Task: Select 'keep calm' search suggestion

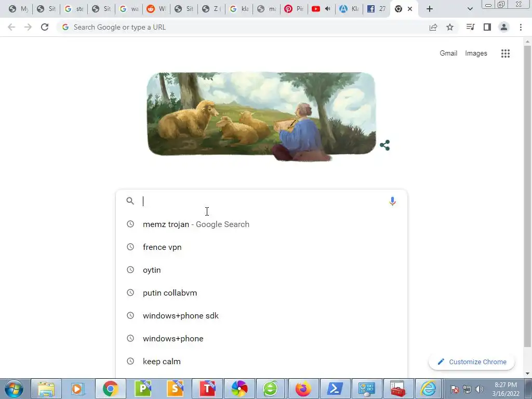Action: pyautogui.click(x=261, y=362)
